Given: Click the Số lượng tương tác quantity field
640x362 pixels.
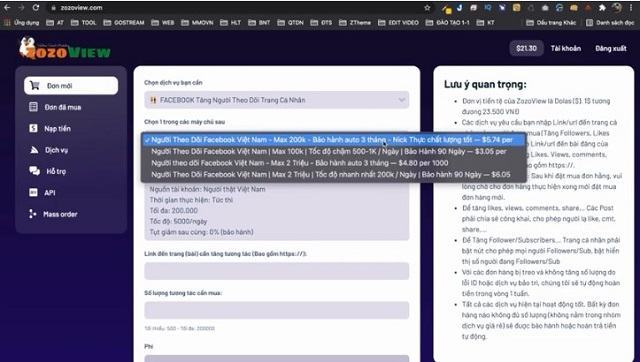Looking at the screenshot, I should click(277, 310).
